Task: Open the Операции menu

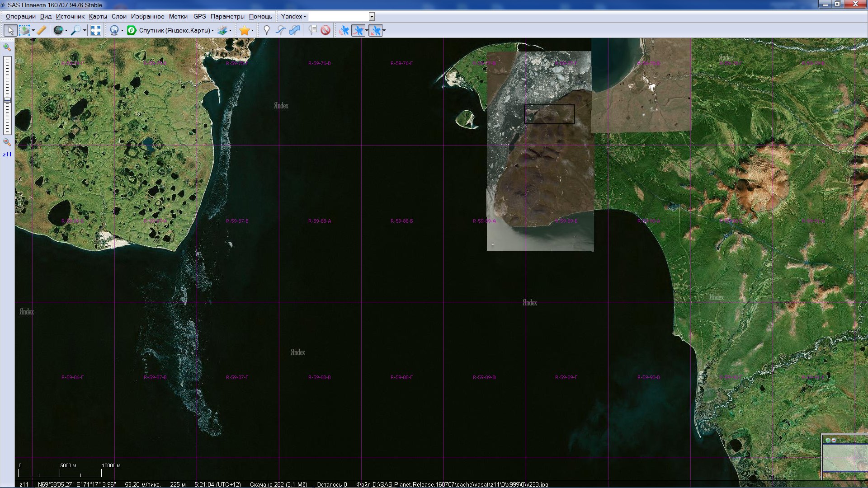Action: pos(20,16)
